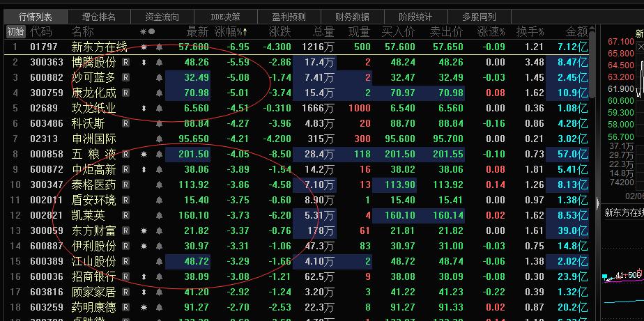Image resolution: width=644 pixels, height=321 pixels.
Task: Click the up-down arrow icon for 顾家家居
Action: pos(144,292)
